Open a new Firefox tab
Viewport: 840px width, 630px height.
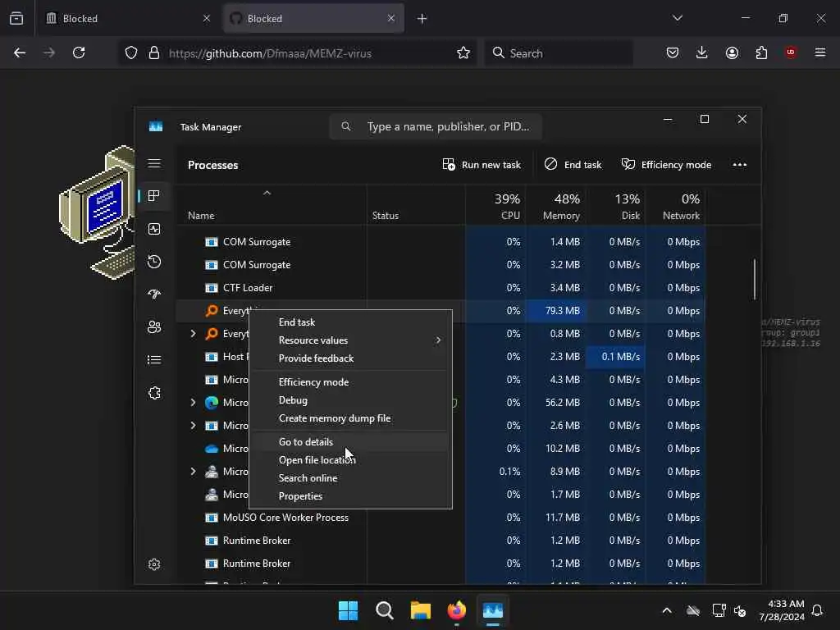tap(422, 19)
